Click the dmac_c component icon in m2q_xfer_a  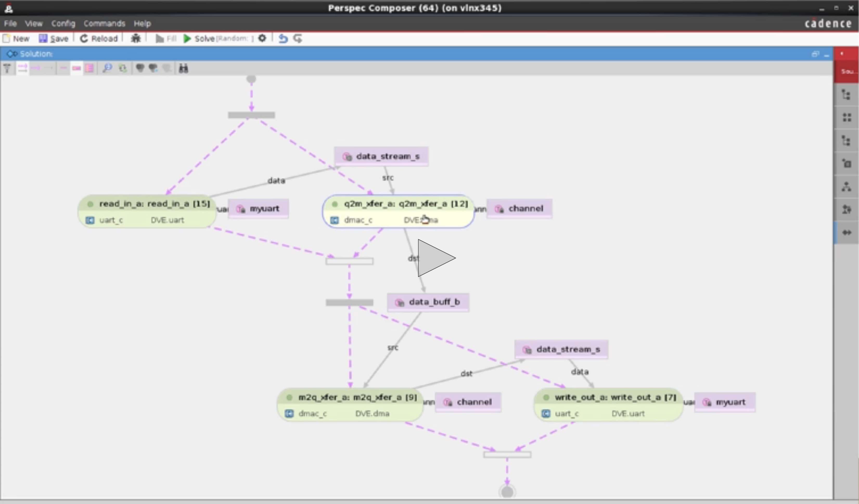coord(289,414)
